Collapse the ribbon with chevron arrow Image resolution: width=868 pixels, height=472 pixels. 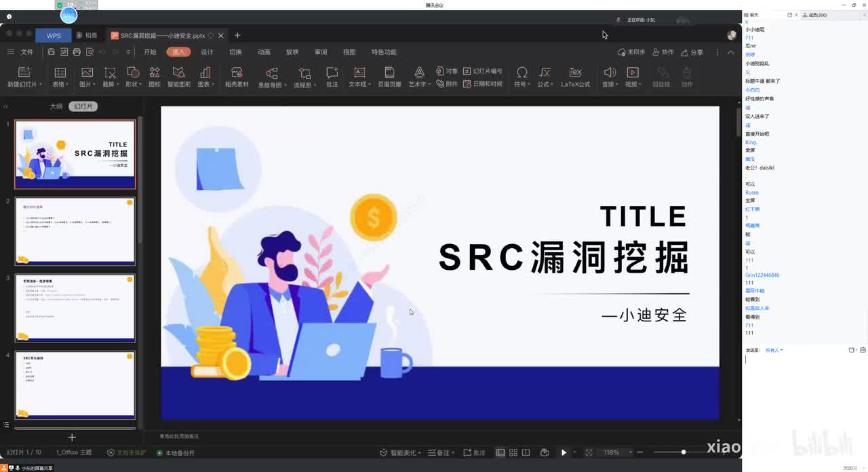tap(730, 52)
